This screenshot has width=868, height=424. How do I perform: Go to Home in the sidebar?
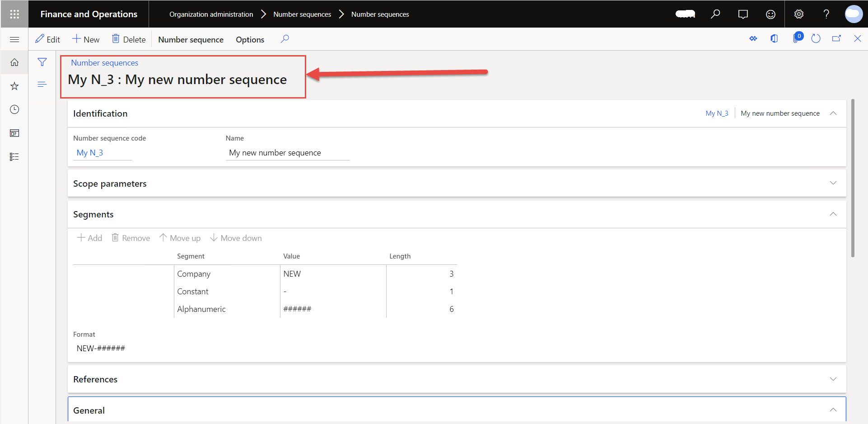(x=14, y=62)
